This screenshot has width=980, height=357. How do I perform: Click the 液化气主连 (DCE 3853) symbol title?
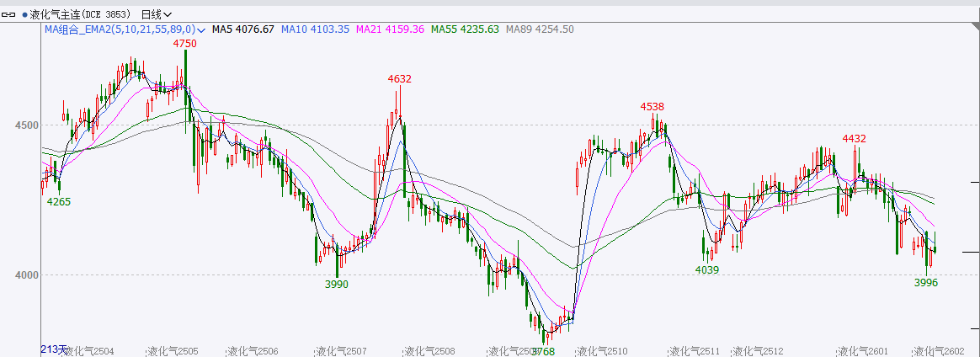pos(81,14)
